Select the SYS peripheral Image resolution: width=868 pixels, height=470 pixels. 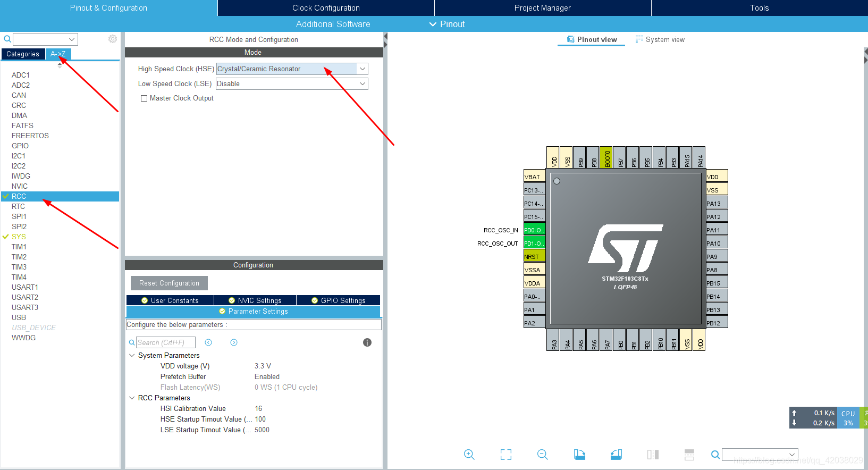[x=19, y=237]
